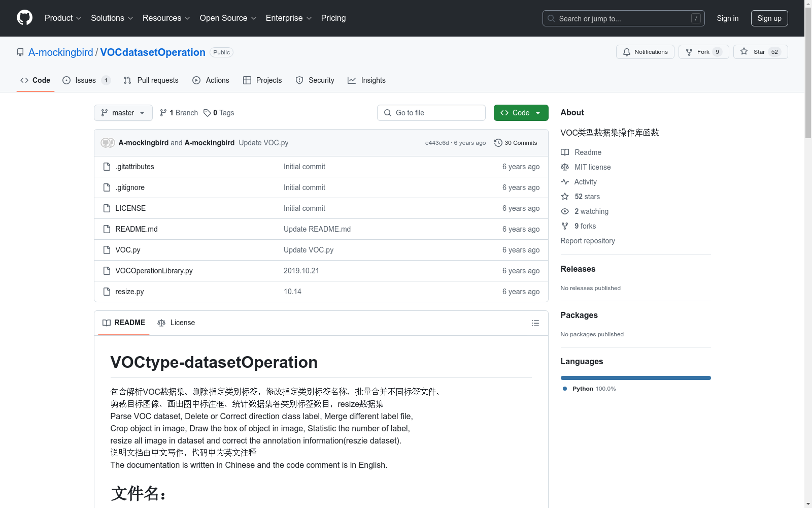The height and width of the screenshot is (508, 812).
Task: Click the search magnifier icon in header
Action: click(x=551, y=18)
